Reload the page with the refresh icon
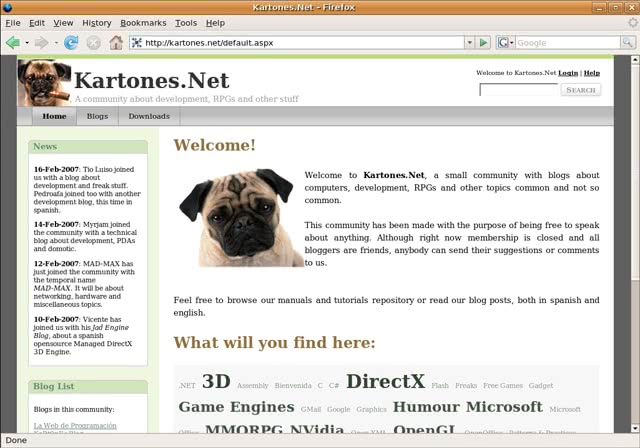 coord(71,42)
